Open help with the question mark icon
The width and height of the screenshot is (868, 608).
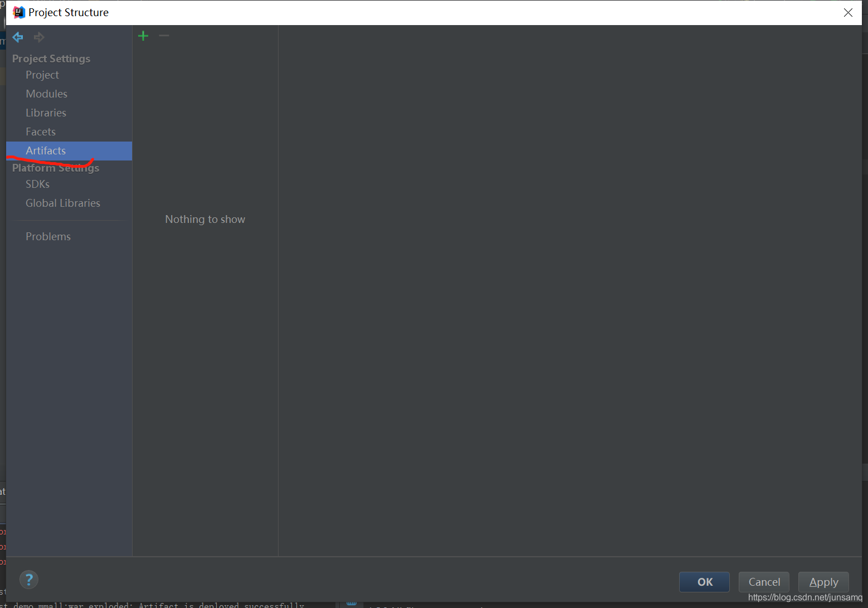[29, 580]
